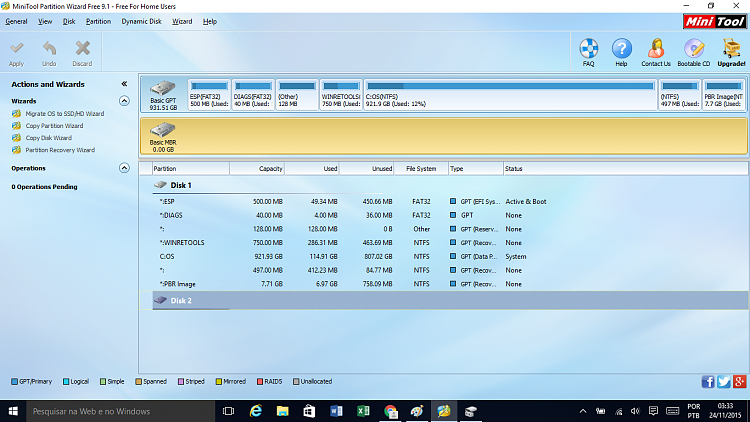This screenshot has height=422, width=750.
Task: Click the Copy Disk Wizard icon
Action: coord(16,138)
